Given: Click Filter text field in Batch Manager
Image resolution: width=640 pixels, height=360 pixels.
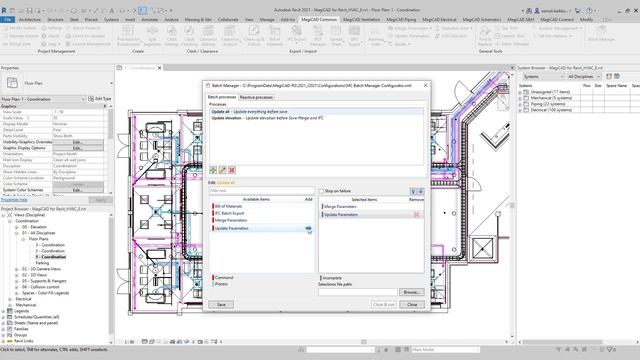Looking at the screenshot, I should point(262,191).
